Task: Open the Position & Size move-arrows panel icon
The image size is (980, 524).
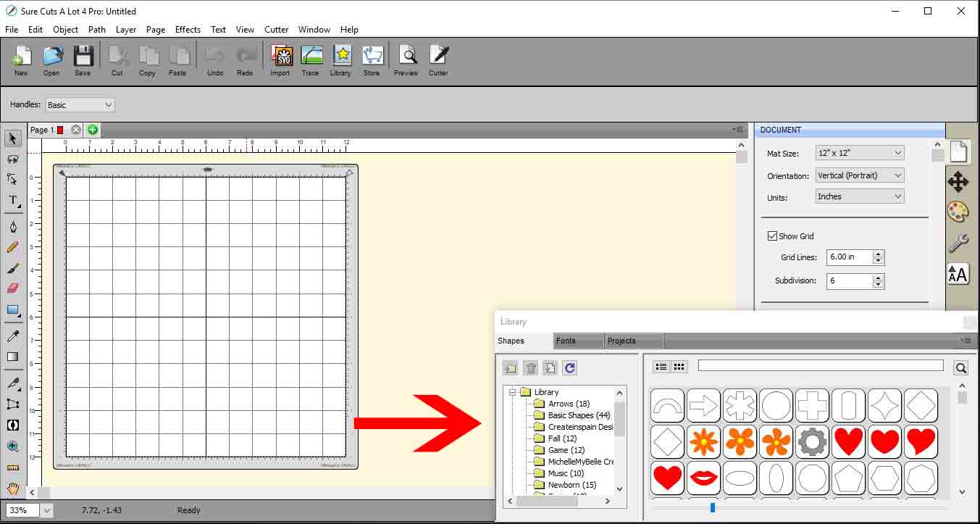Action: [958, 182]
